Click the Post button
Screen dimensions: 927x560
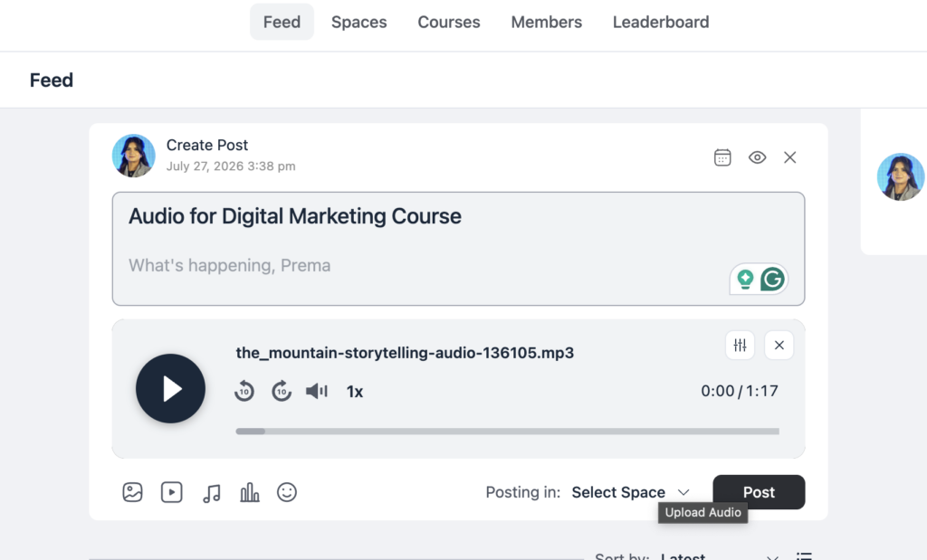click(759, 492)
